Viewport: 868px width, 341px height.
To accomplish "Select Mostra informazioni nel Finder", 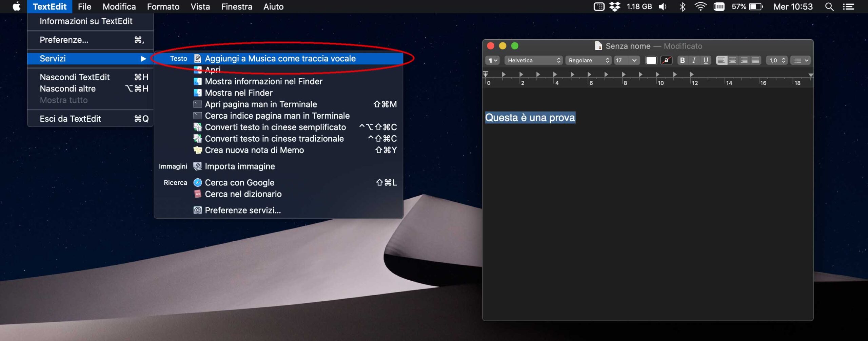I will click(x=278, y=81).
